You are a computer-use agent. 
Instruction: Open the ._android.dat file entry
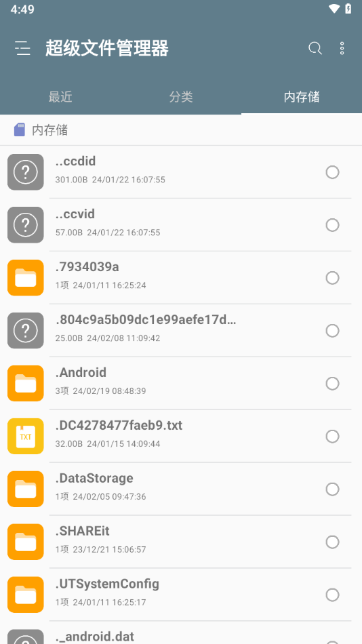(x=181, y=632)
